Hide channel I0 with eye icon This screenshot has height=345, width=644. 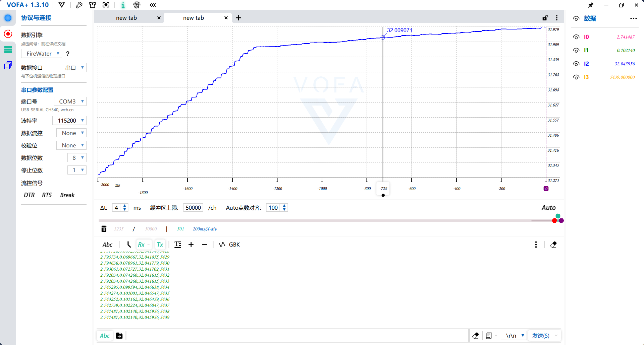576,37
